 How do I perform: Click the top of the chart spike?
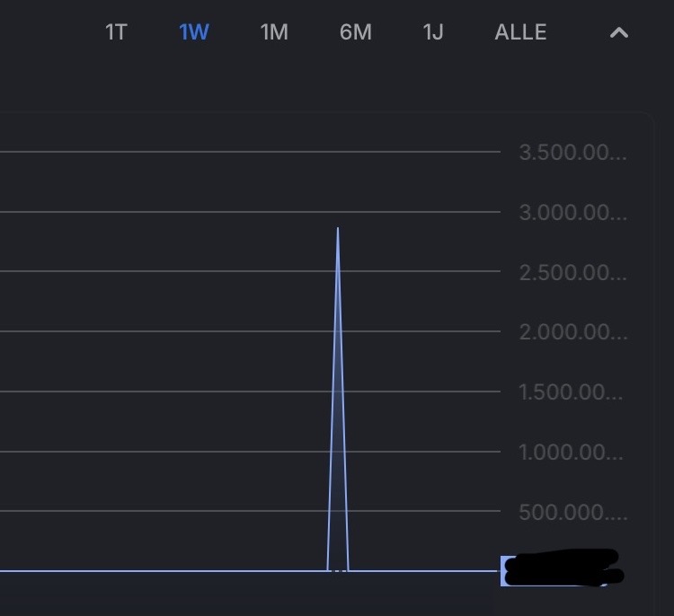click(x=338, y=228)
